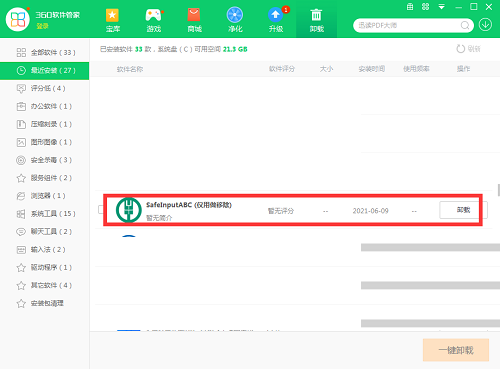Click 卸载 button for SafeInputABC
Image resolution: width=500 pixels, height=369 pixels.
[x=463, y=210]
